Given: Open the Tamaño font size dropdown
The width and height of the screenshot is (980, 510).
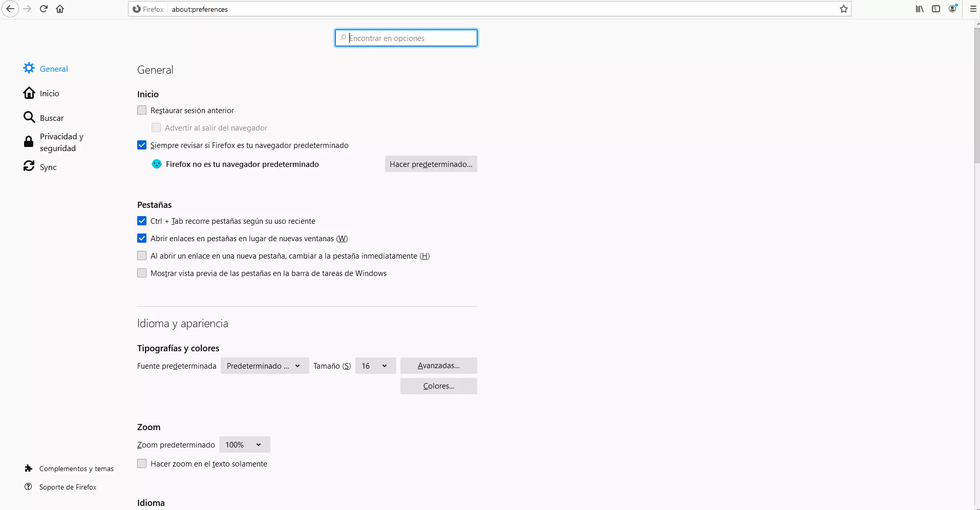Looking at the screenshot, I should (x=375, y=366).
